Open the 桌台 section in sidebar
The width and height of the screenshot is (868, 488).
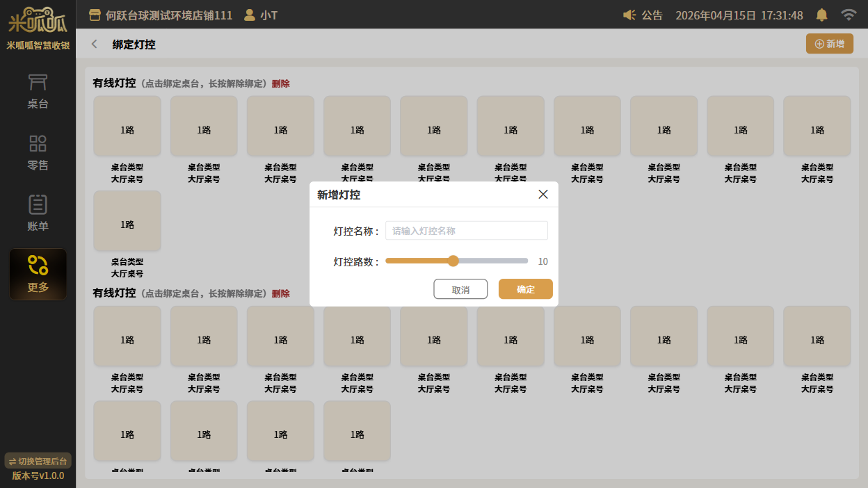point(38,92)
